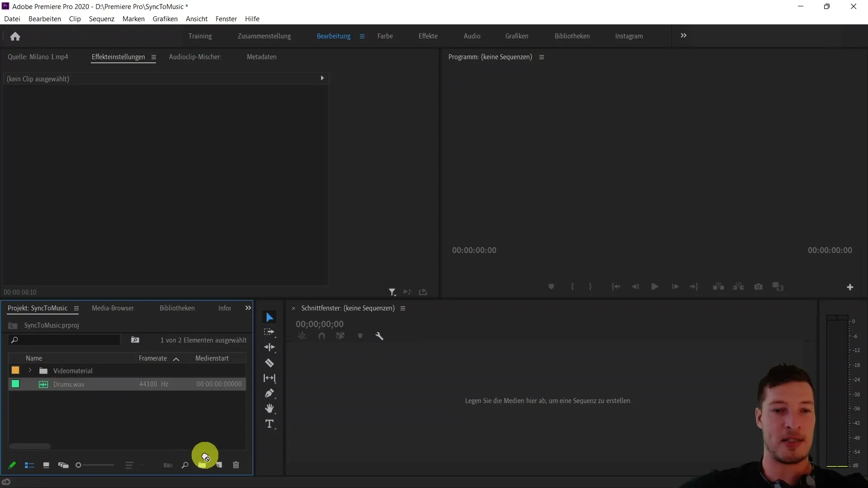The height and width of the screenshot is (488, 868).
Task: Open the Sequenz menu
Action: (102, 19)
